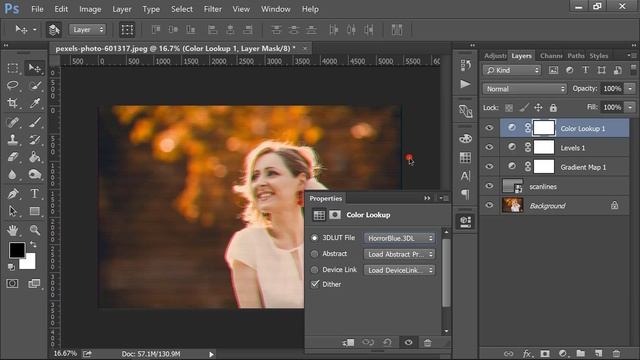Create new fill or adjustment layer
640x360 pixels.
562,353
